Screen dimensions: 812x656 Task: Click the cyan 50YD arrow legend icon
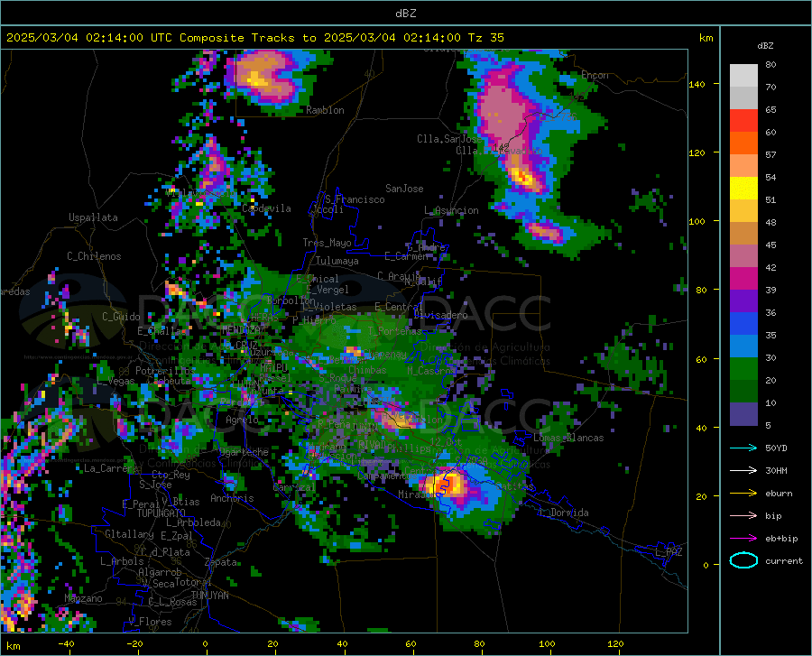[743, 448]
